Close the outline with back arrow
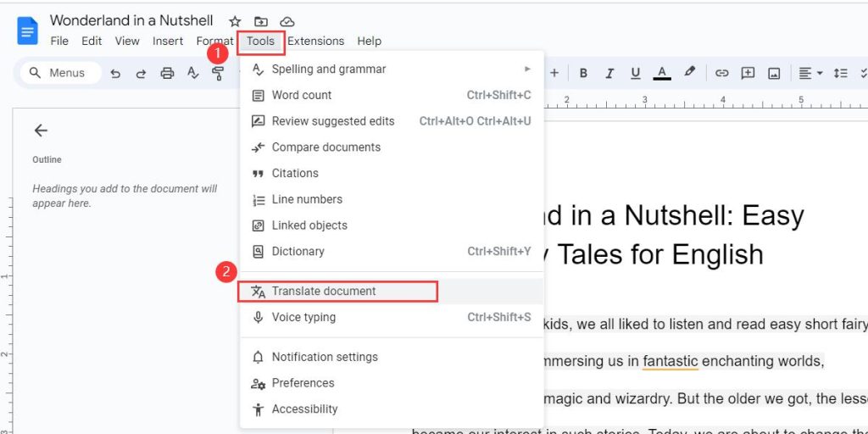The width and height of the screenshot is (868, 434). (x=41, y=130)
